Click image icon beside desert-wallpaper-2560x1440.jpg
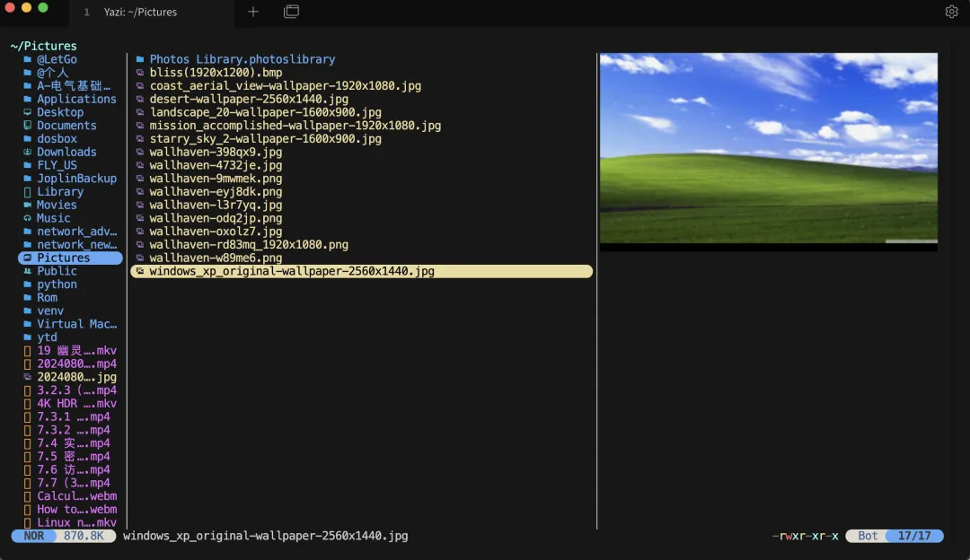Screen dimensions: 970x560 [140, 99]
